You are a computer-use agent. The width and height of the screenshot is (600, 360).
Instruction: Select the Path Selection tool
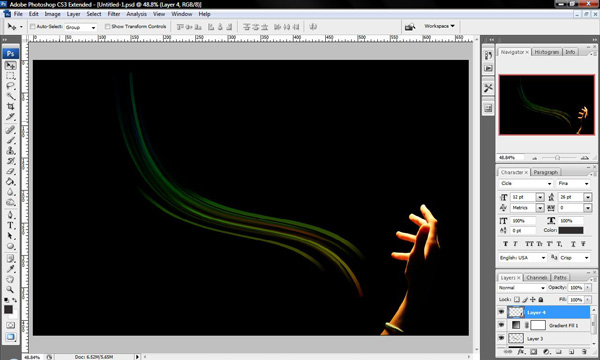tap(10, 236)
